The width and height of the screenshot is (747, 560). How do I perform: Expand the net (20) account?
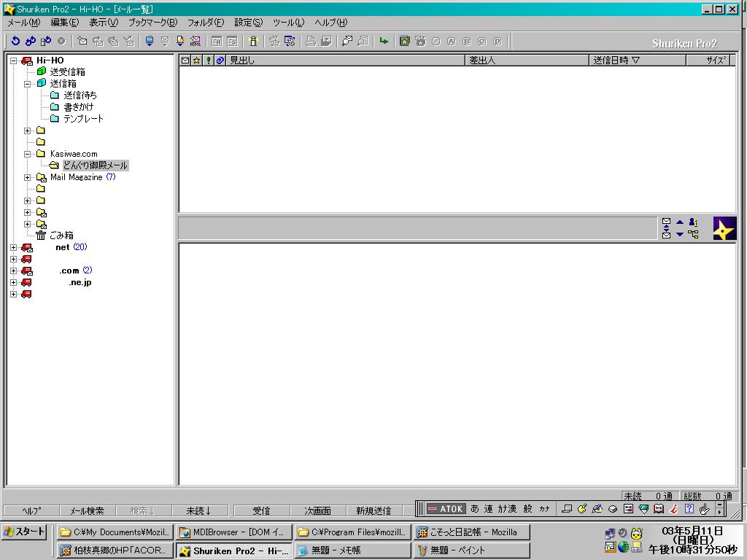click(14, 248)
